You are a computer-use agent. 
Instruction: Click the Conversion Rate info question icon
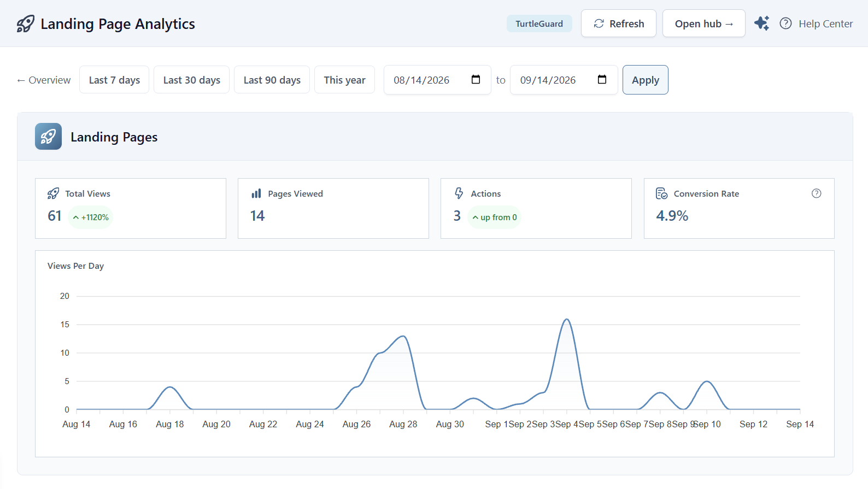(x=817, y=193)
